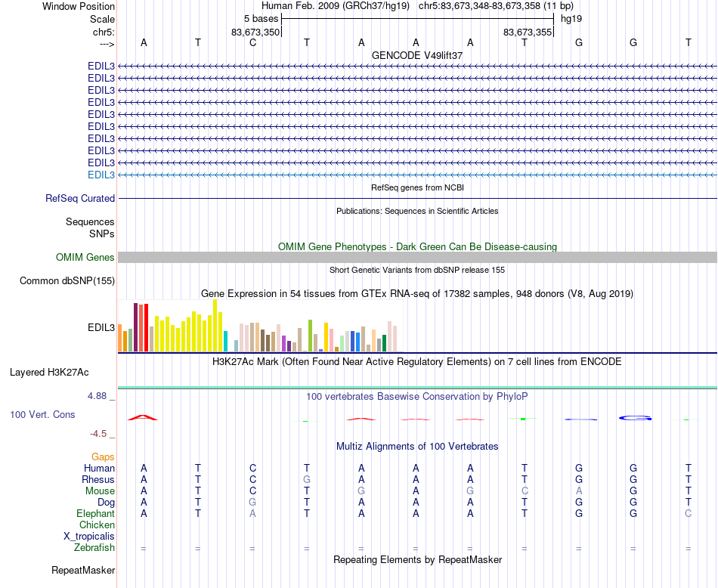The image size is (718, 588).
Task: Click the tallest yellow GTEx expression bar
Action: point(215,326)
